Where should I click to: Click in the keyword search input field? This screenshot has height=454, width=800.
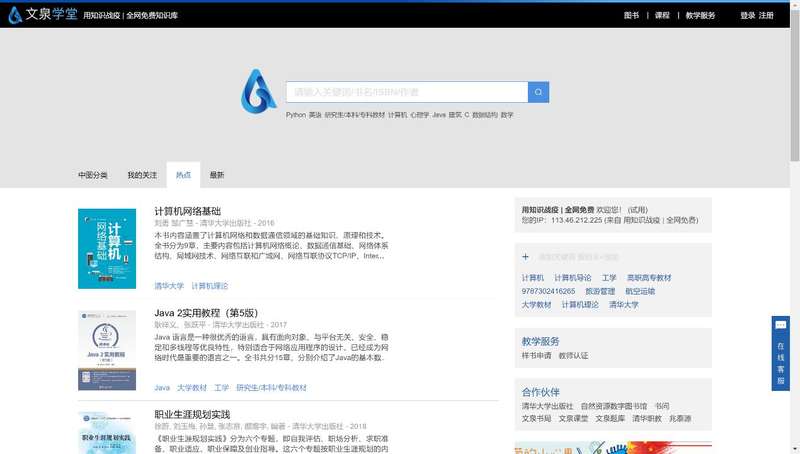[406, 92]
